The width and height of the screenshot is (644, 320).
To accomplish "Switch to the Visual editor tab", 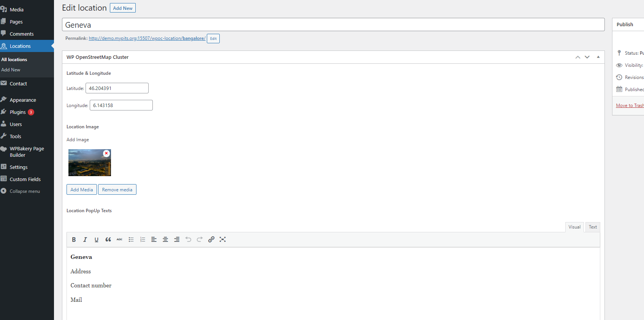I will pos(574,227).
